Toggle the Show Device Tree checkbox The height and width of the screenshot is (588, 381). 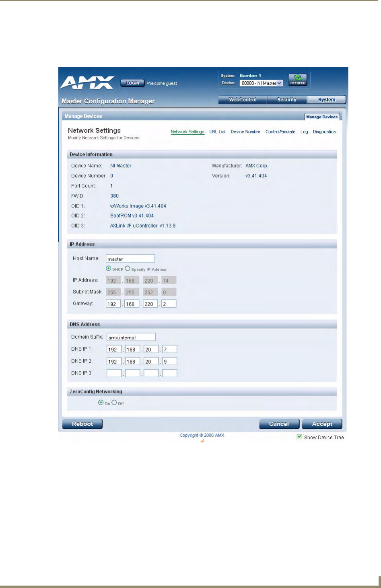point(299,437)
